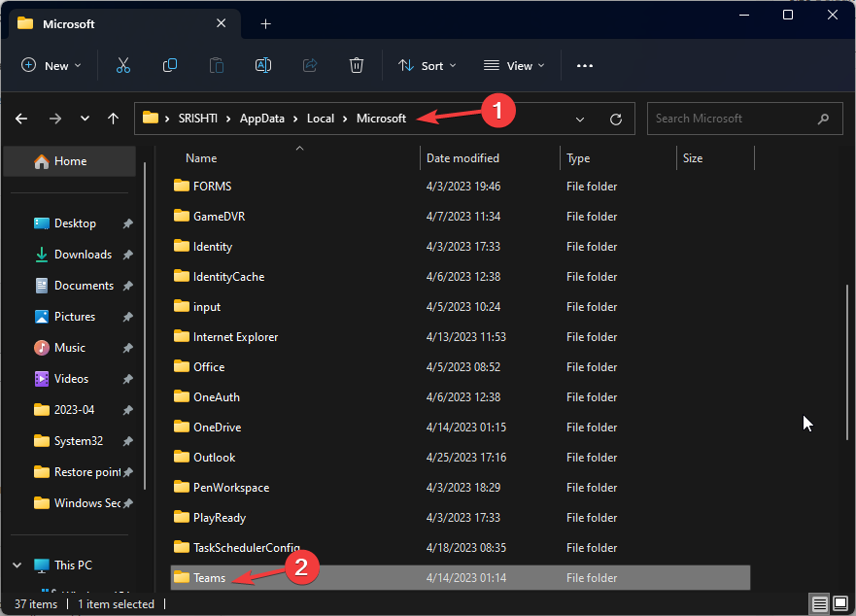The image size is (856, 616).
Task: Open Downloads in the sidebar
Action: (x=83, y=255)
